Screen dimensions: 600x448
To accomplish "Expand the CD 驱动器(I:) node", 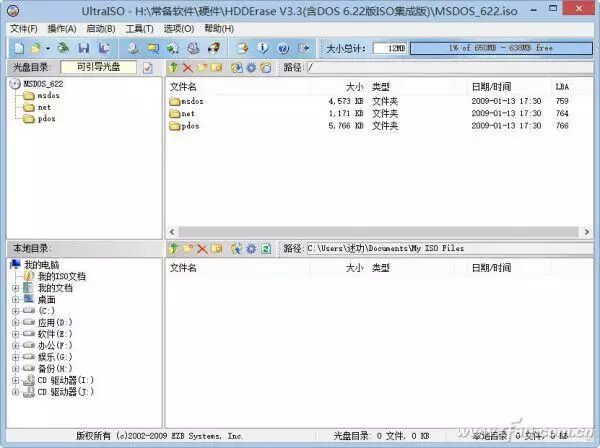I will pyautogui.click(x=15, y=380).
